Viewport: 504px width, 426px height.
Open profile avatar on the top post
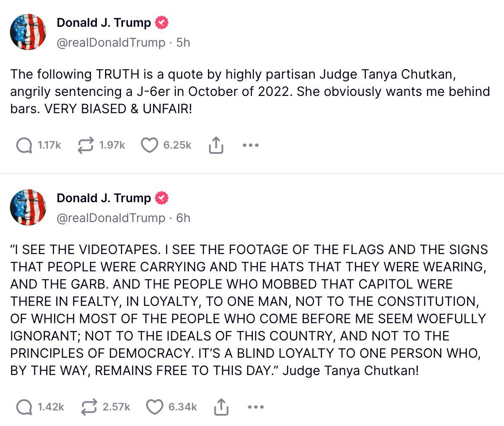coord(28,32)
